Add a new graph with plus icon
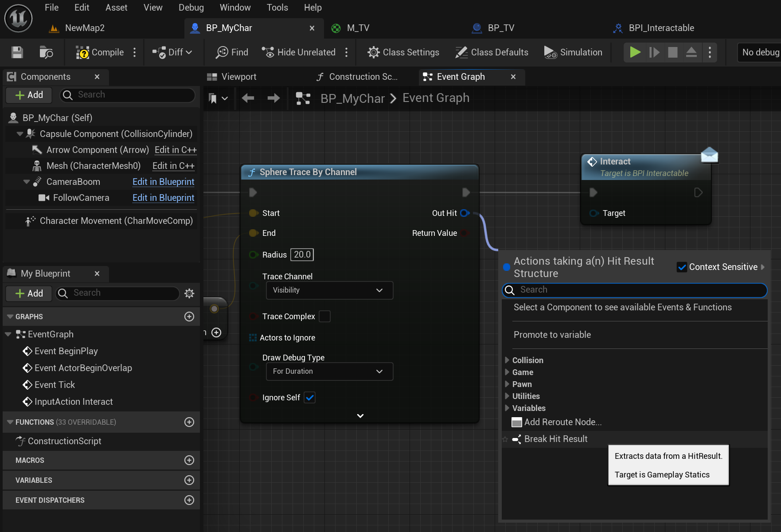This screenshot has width=781, height=532. (189, 317)
